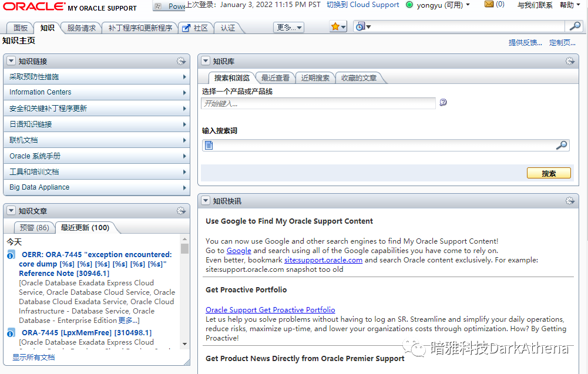The height and width of the screenshot is (374, 588).
Task: Click article list scrollbar down arrow
Action: pos(184,344)
